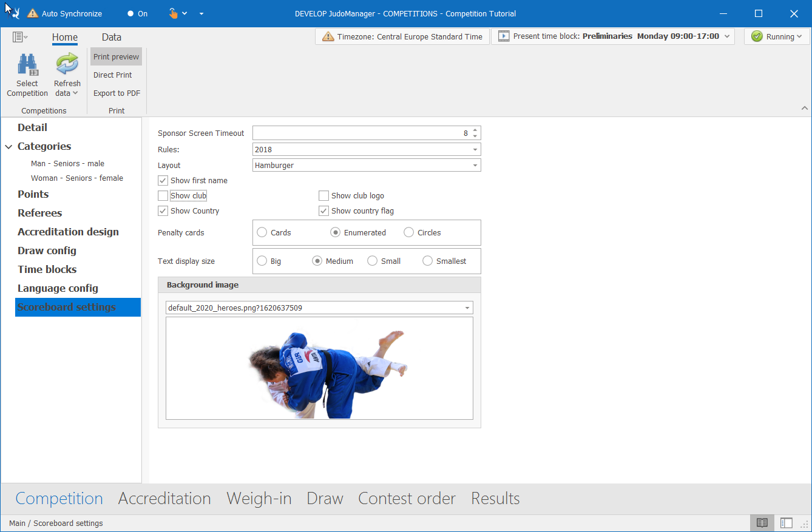812x532 pixels.
Task: Click the touch mode hand icon
Action: [173, 13]
